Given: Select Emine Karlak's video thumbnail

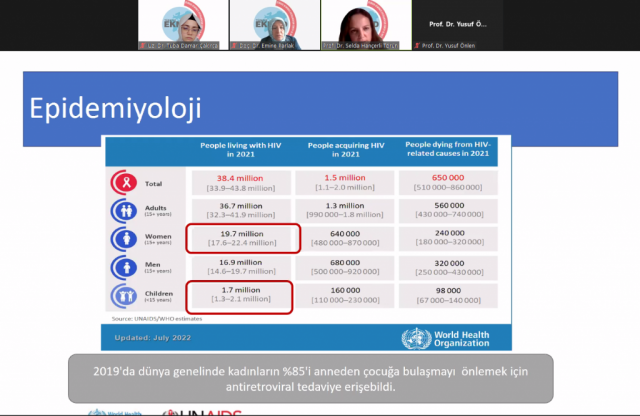Looking at the screenshot, I should [273, 25].
